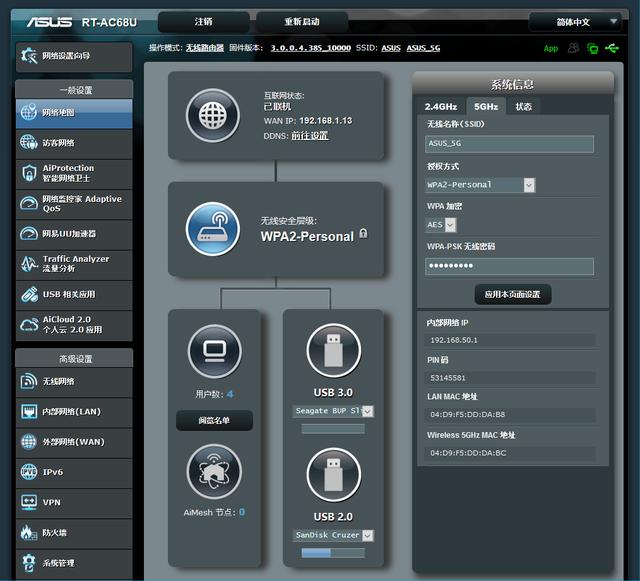Click the Network Map globe icon in sidebar
The image size is (640, 581).
coord(29,112)
